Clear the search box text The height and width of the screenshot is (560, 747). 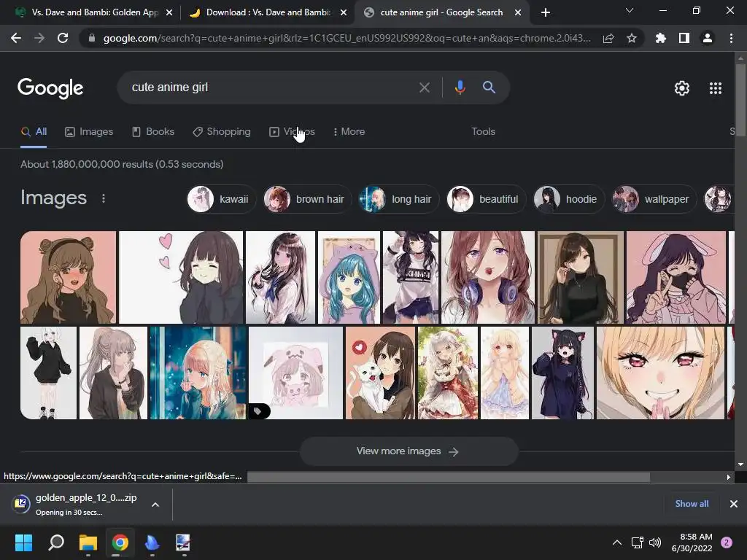[x=424, y=87]
